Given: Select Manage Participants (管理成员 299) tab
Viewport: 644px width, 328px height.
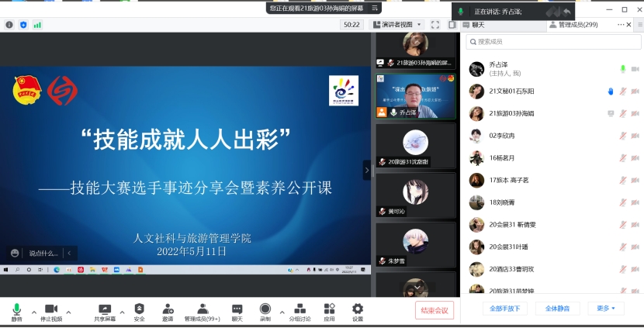Looking at the screenshot, I should (573, 25).
